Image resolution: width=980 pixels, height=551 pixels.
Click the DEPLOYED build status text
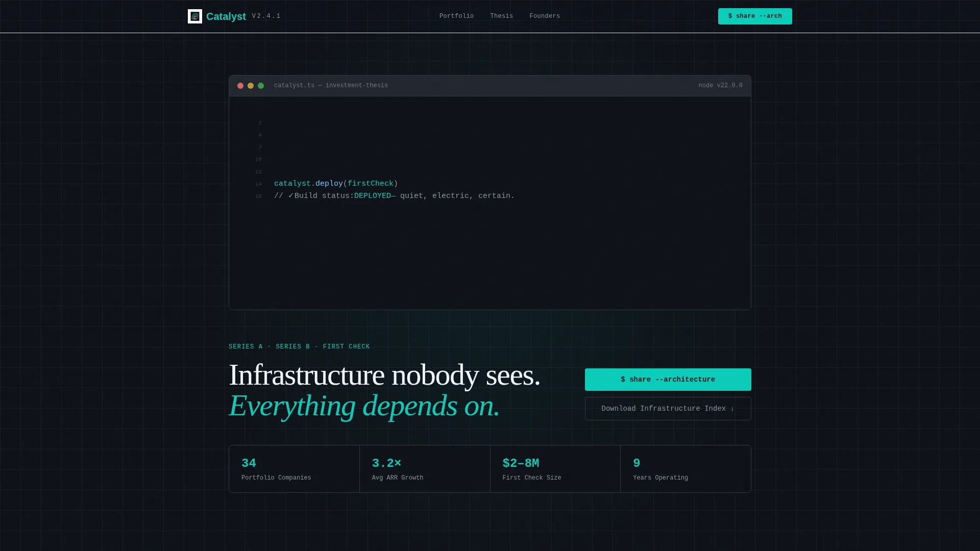(373, 196)
